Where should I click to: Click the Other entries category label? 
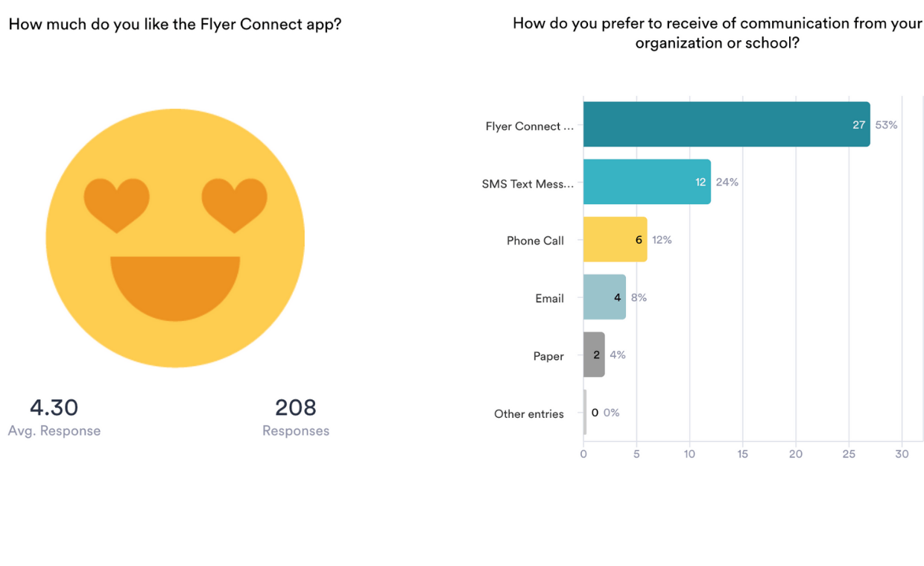[529, 414]
